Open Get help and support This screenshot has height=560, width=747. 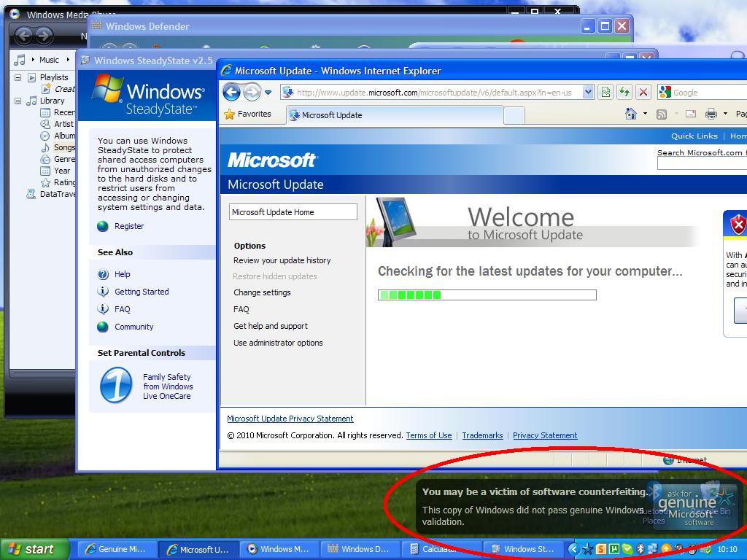(271, 326)
